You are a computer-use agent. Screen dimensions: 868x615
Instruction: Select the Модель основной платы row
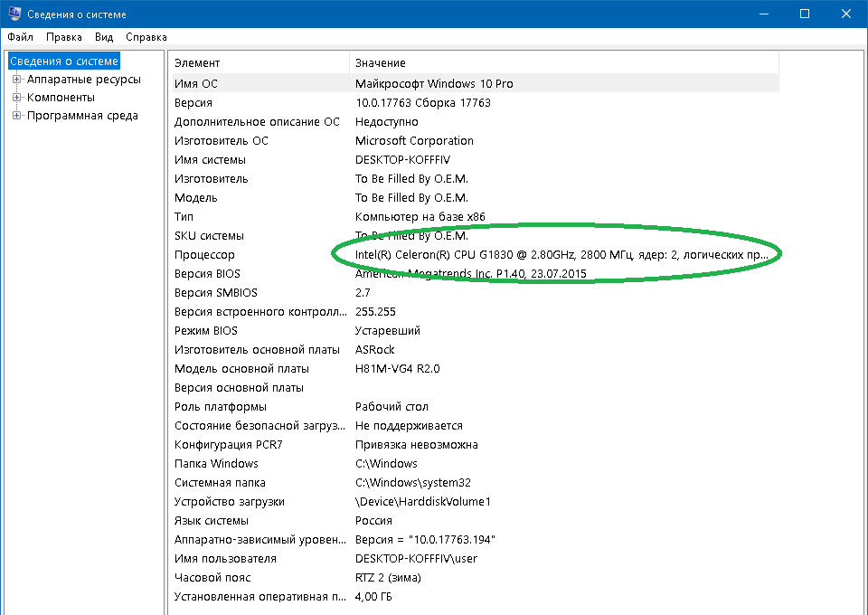tap(241, 369)
